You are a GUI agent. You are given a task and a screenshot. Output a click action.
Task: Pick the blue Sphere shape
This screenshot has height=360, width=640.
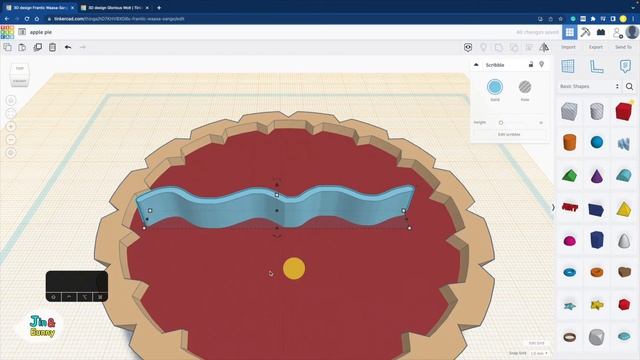597,142
